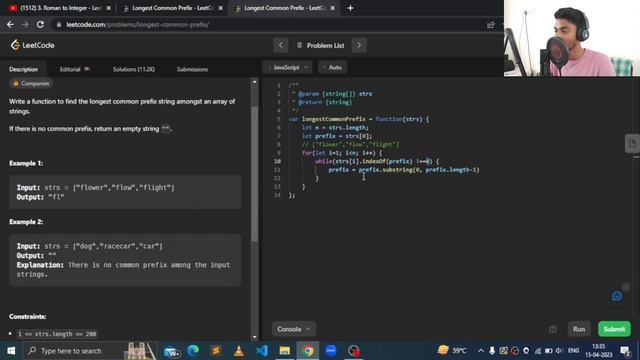
Task: Switch to the Roman to Integer YouTube tab
Action: click(x=60, y=8)
